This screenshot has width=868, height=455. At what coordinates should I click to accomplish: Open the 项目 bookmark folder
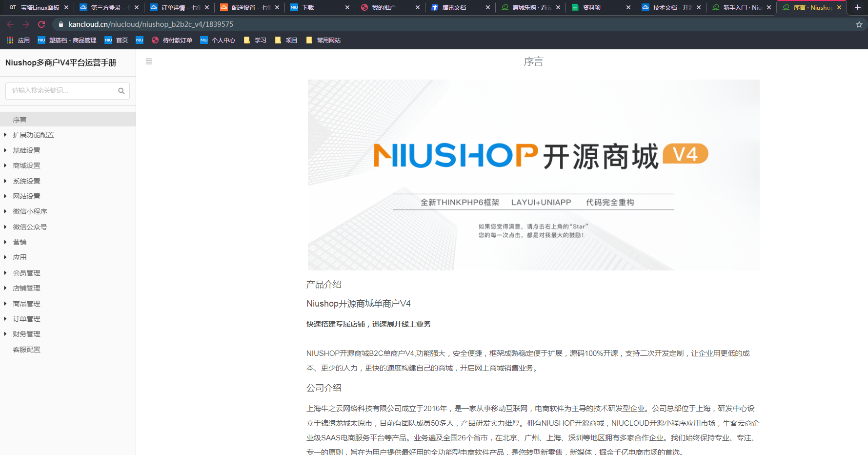pos(286,40)
